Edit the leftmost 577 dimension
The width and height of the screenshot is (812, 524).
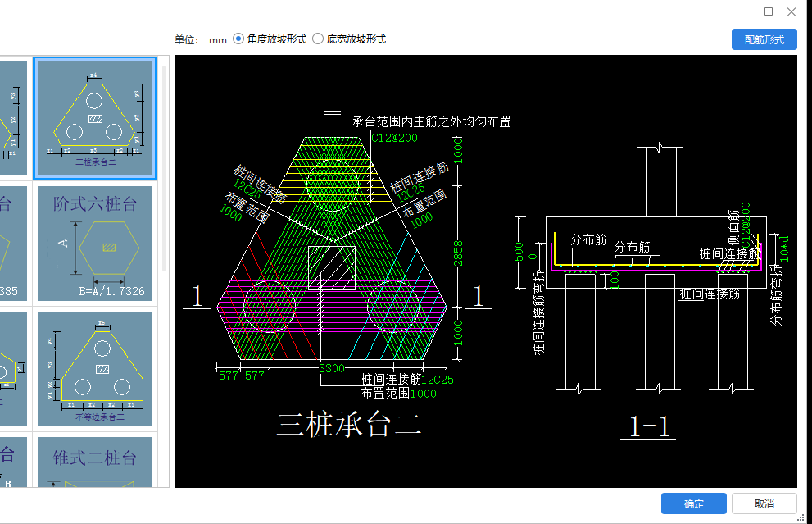(x=229, y=376)
